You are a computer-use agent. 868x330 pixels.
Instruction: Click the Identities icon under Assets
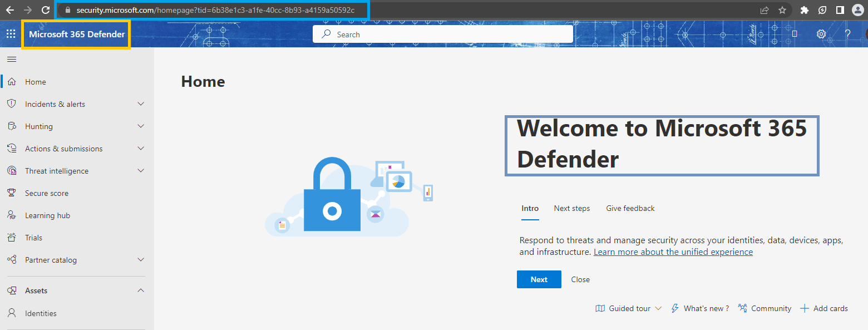(x=12, y=313)
